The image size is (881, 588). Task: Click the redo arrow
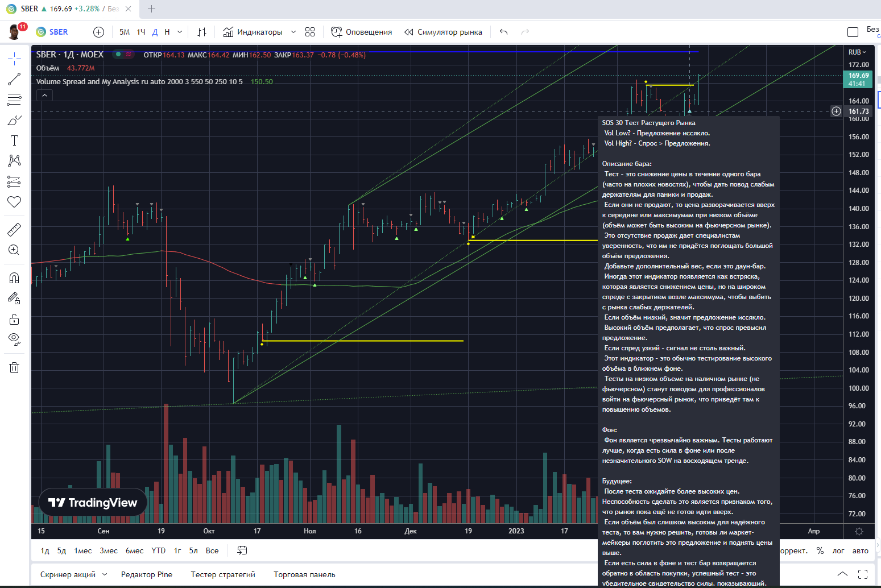pos(525,32)
